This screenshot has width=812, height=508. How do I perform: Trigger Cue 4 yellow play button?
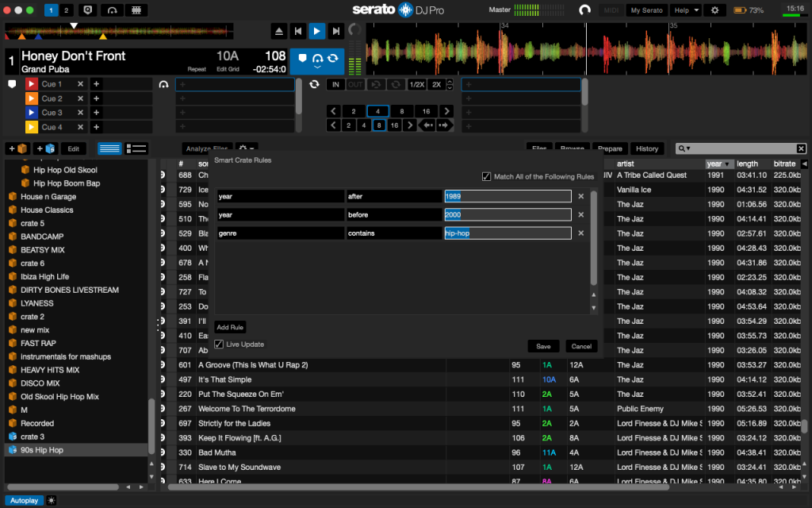pyautogui.click(x=32, y=127)
